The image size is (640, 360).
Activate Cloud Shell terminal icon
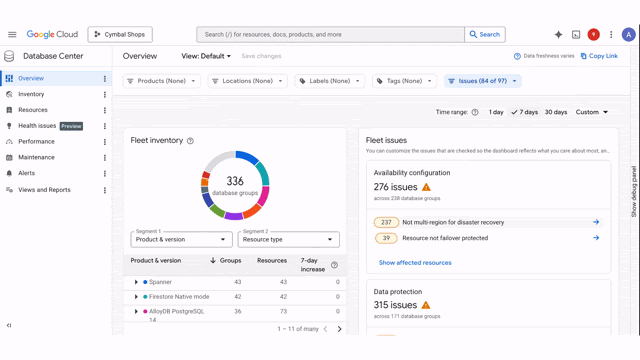coord(576,35)
